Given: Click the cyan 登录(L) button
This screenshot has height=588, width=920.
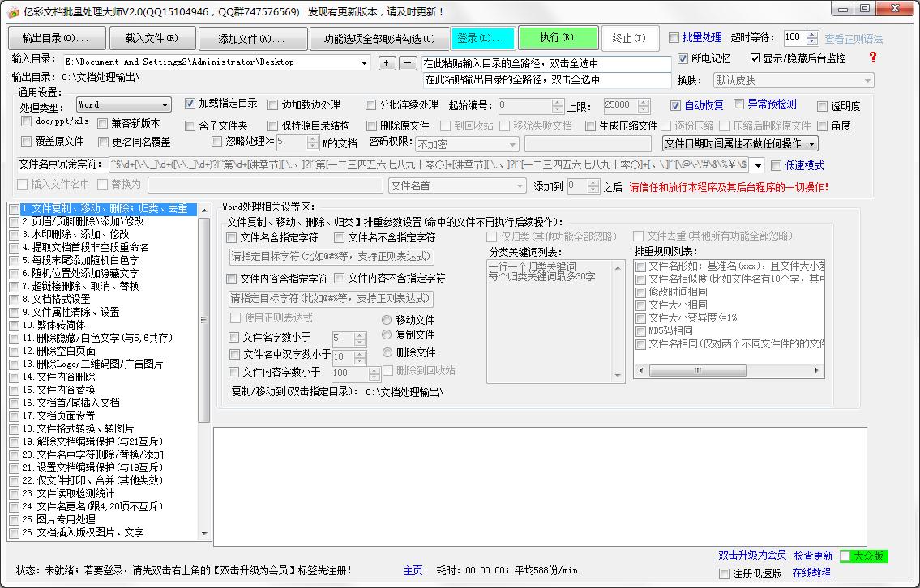Looking at the screenshot, I should coord(482,38).
